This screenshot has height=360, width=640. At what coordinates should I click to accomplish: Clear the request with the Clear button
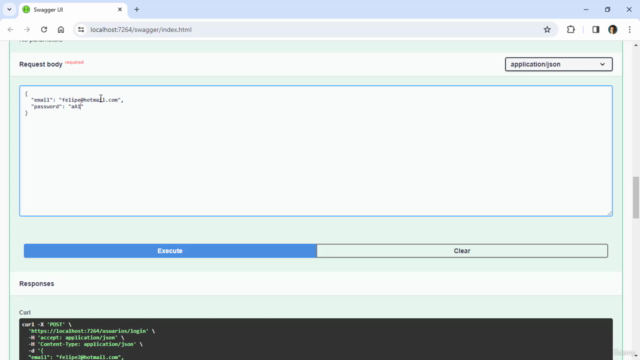(x=462, y=251)
